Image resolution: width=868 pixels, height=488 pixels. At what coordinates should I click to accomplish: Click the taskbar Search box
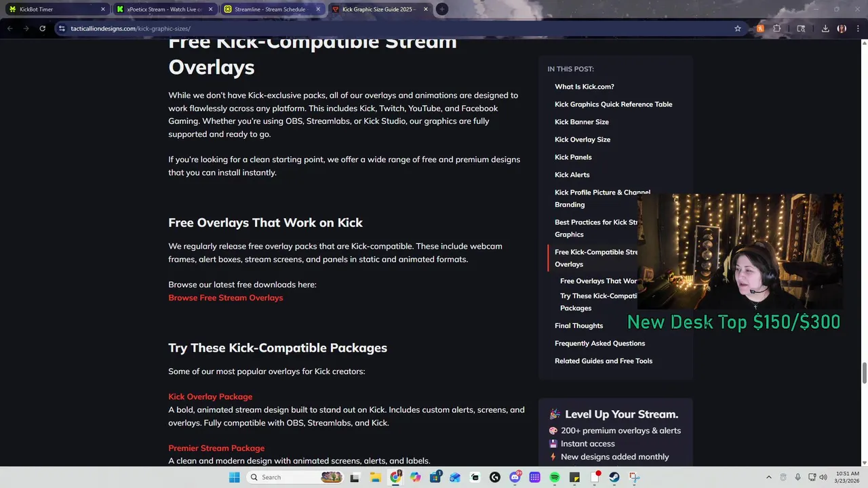(295, 477)
